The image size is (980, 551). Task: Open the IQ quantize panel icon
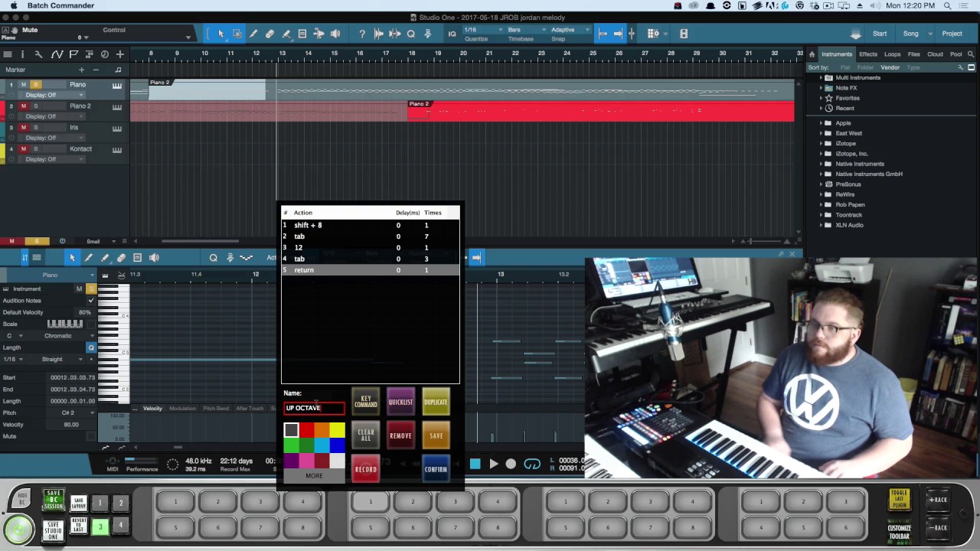click(452, 34)
